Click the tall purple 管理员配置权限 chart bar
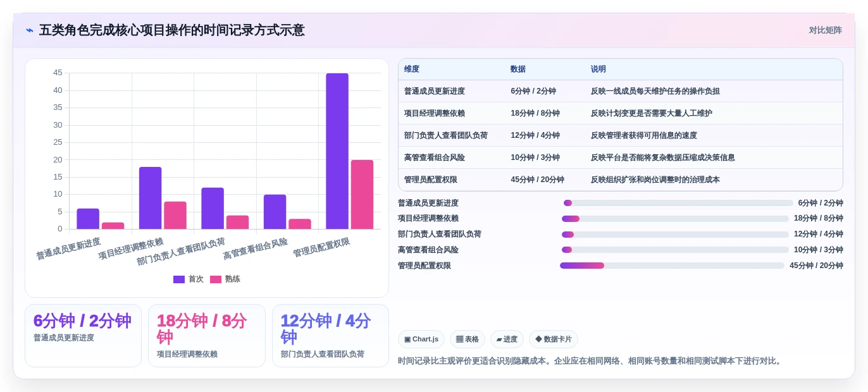 tap(337, 151)
